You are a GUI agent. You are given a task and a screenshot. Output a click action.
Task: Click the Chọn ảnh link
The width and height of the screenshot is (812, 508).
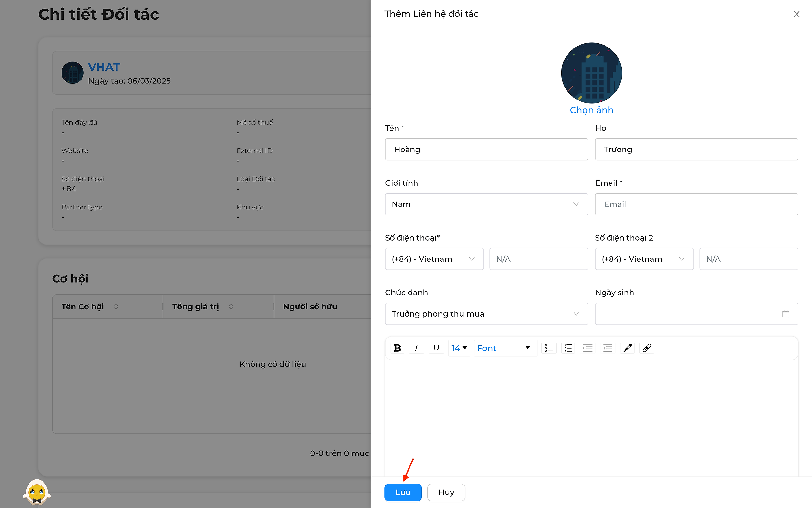(x=592, y=110)
